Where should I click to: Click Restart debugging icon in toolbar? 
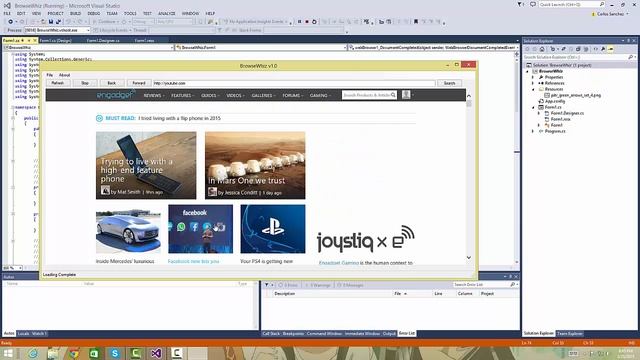pyautogui.click(x=314, y=22)
